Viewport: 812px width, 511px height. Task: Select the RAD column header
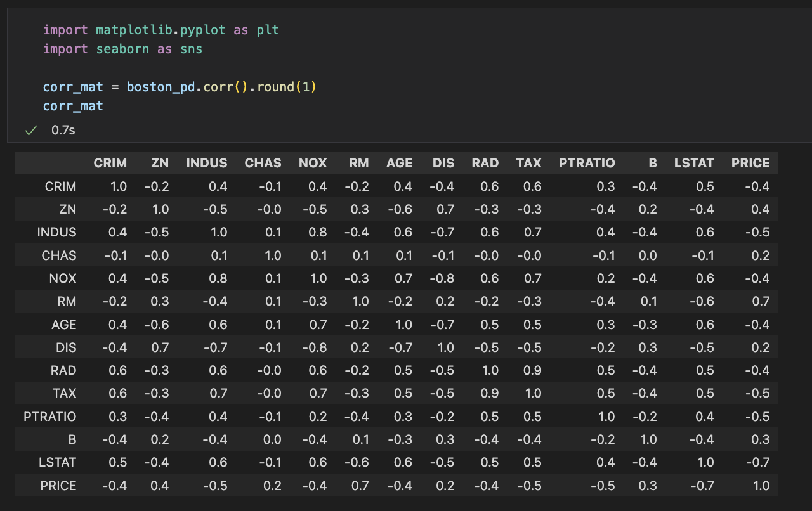point(485,163)
